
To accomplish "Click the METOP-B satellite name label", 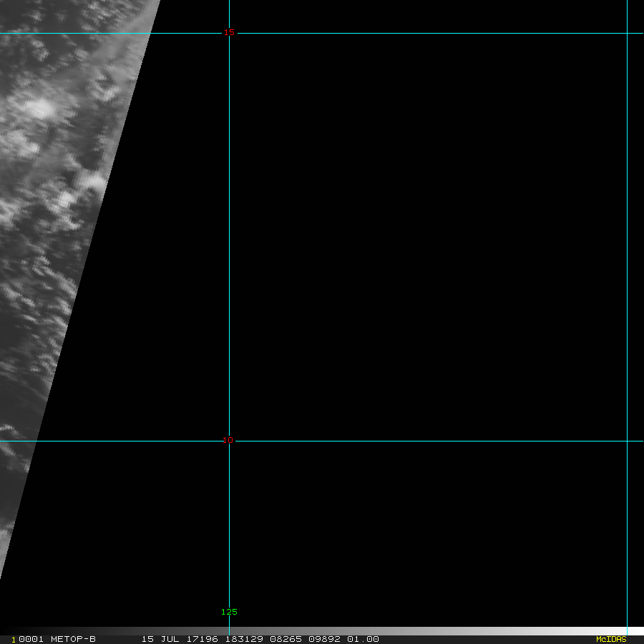I will 72,639.
